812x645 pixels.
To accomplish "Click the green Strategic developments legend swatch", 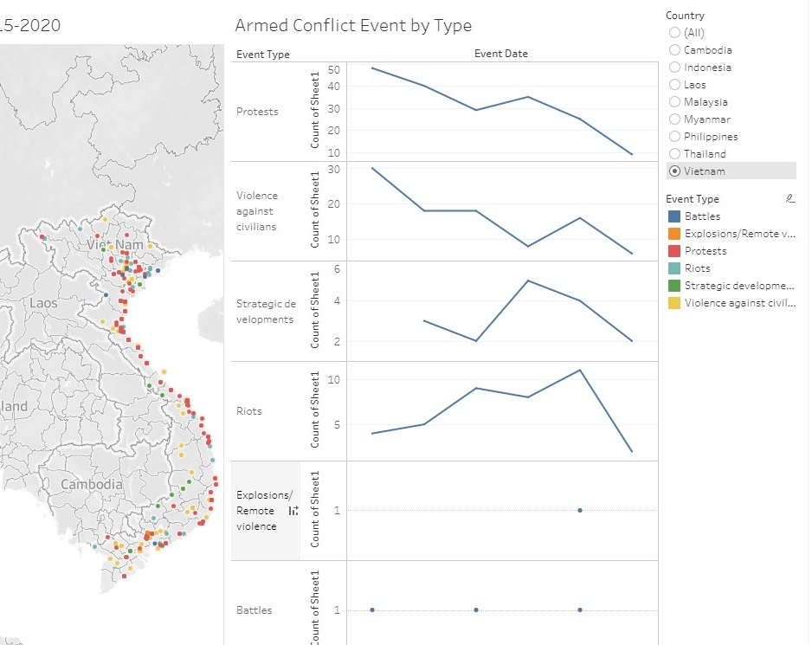I will [674, 286].
